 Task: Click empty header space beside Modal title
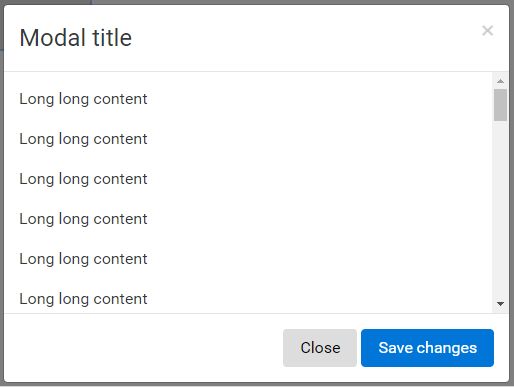pyautogui.click(x=300, y=38)
